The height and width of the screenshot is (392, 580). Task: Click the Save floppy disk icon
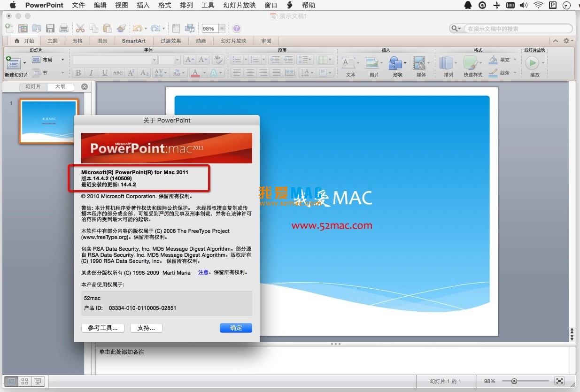point(50,28)
